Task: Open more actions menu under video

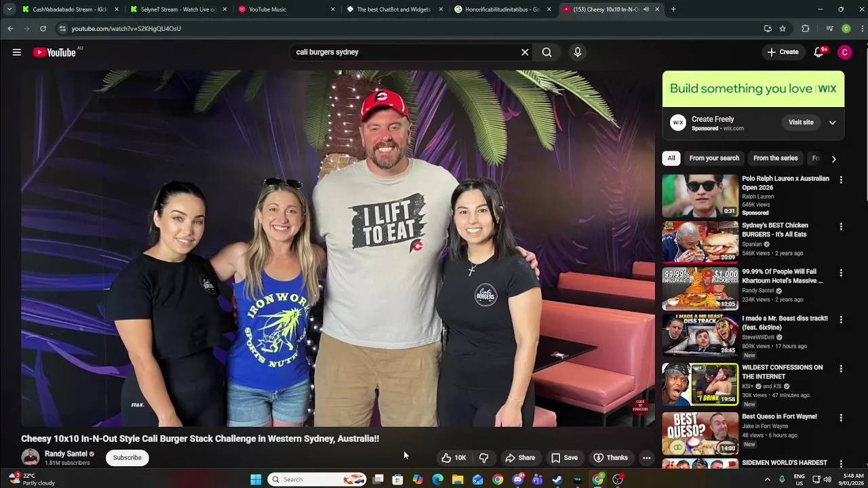Action: point(646,457)
